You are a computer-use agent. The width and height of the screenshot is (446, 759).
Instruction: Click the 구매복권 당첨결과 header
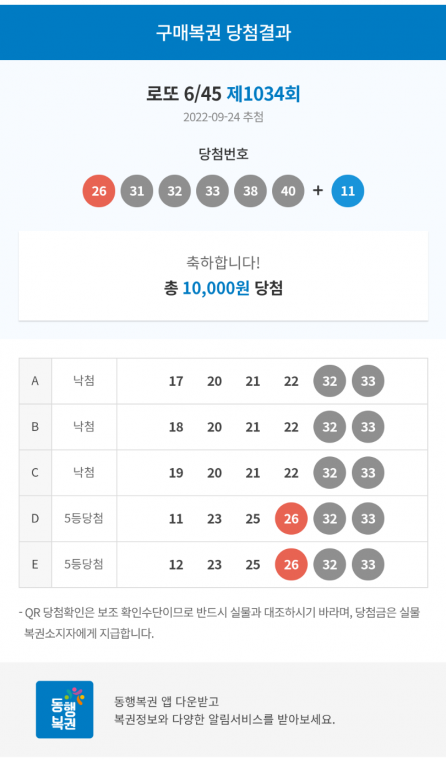click(223, 32)
